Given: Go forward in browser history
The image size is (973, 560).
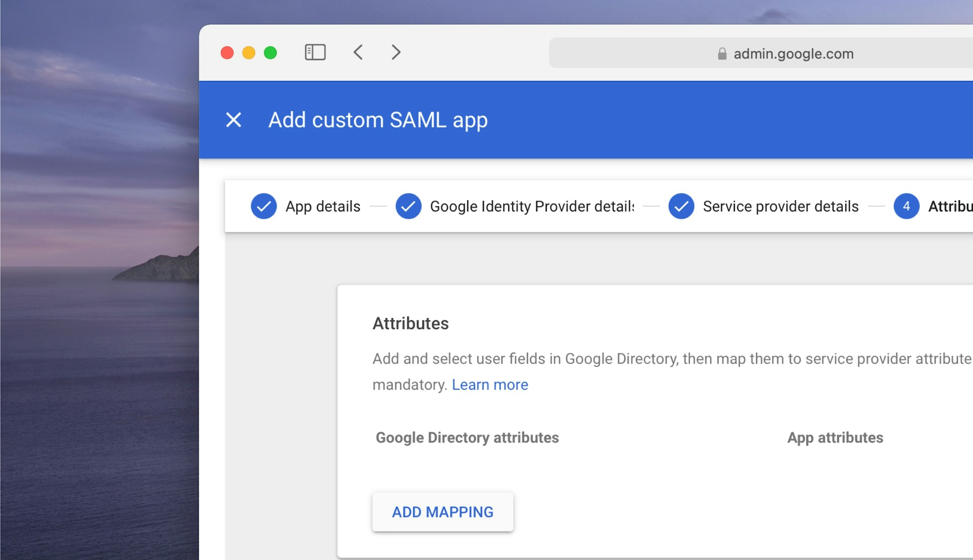Looking at the screenshot, I should [396, 52].
